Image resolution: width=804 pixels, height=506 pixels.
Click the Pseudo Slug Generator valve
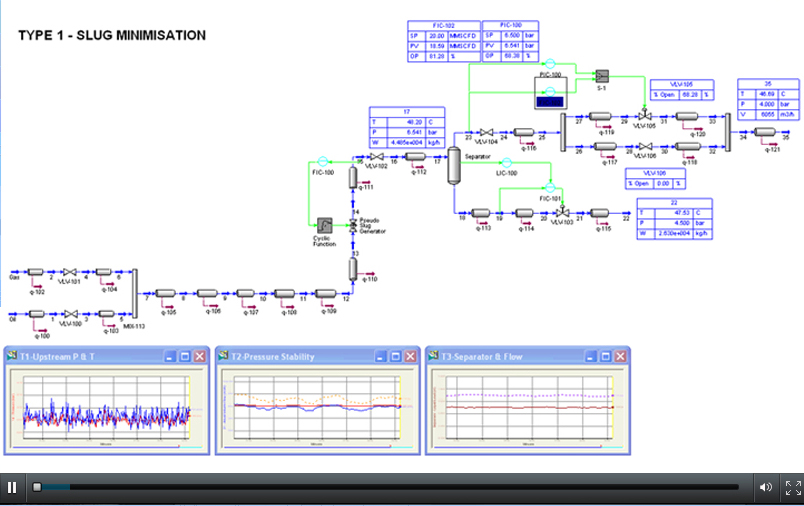coord(353,224)
